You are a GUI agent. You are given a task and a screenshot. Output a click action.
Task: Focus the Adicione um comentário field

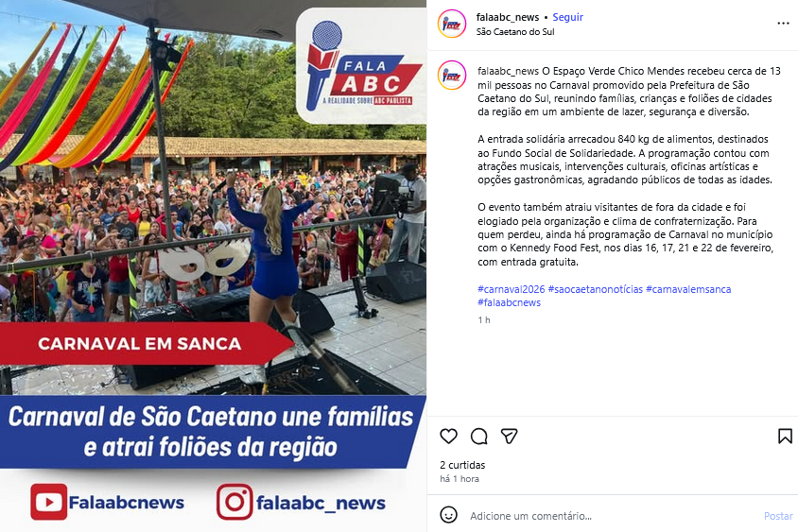(611, 516)
